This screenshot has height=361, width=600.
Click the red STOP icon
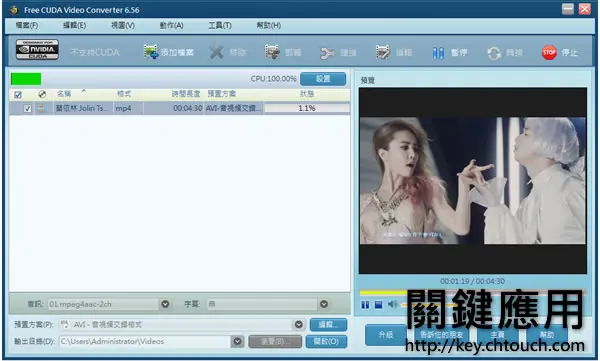coord(549,52)
